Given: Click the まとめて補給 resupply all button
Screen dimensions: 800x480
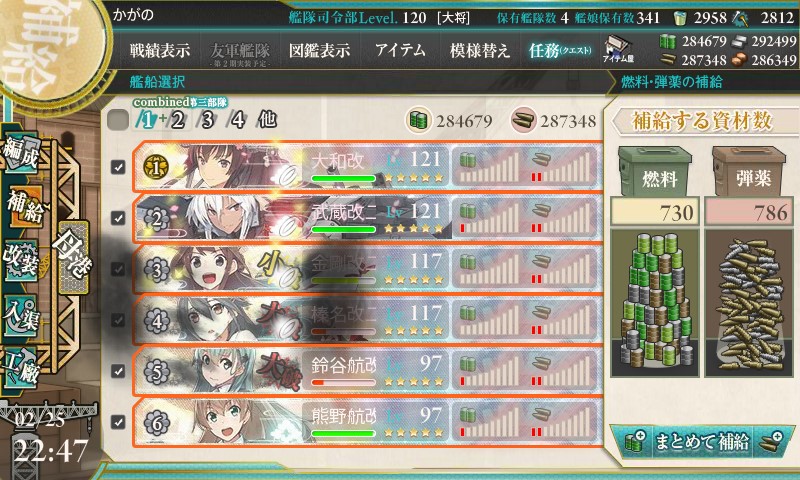Looking at the screenshot, I should (702, 441).
